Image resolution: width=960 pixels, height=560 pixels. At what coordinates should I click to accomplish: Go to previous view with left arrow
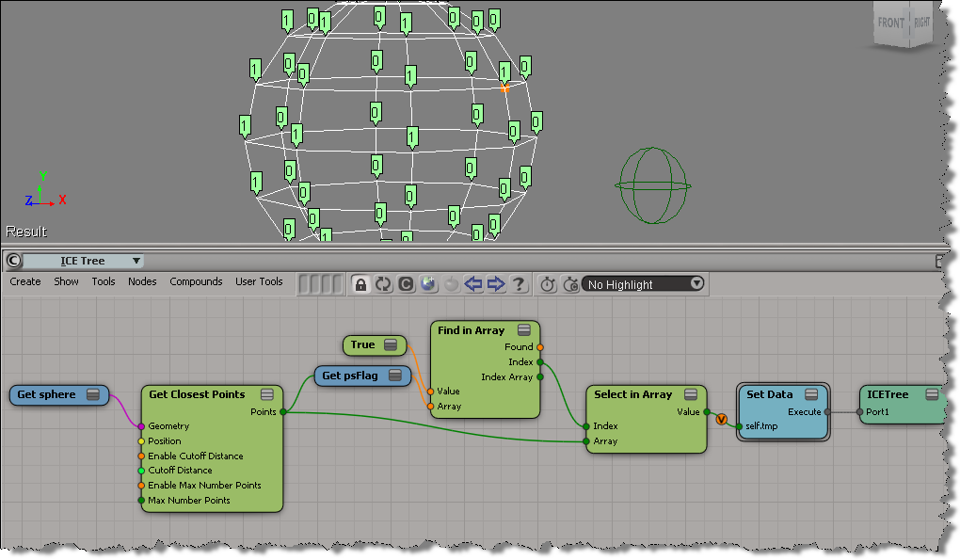coord(473,284)
